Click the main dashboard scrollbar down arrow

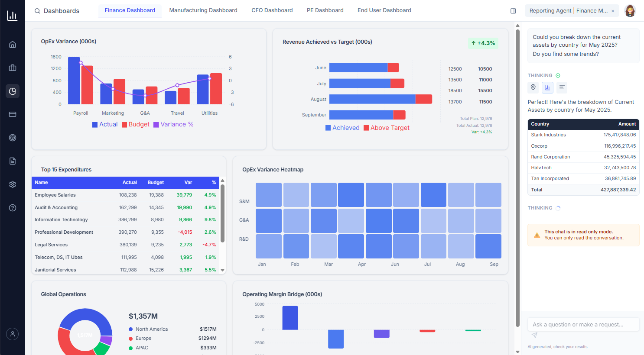517,352
